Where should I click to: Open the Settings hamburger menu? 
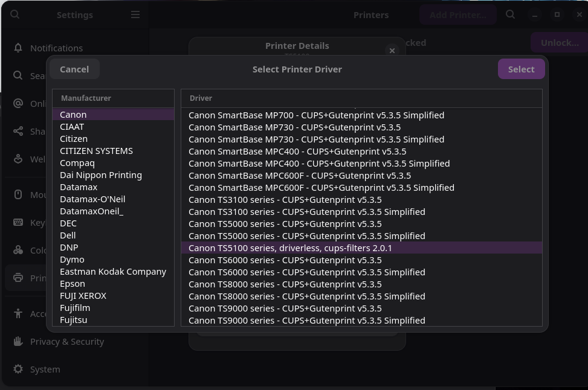pos(135,14)
